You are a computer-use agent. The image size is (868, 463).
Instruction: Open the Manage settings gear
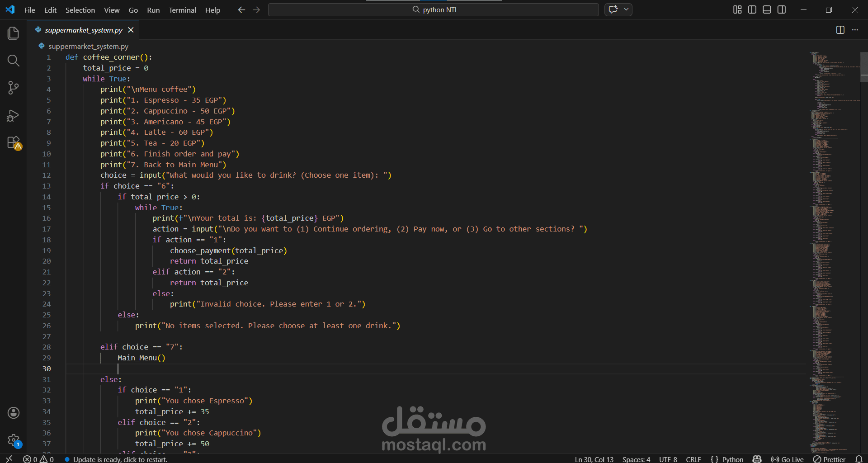pos(14,439)
